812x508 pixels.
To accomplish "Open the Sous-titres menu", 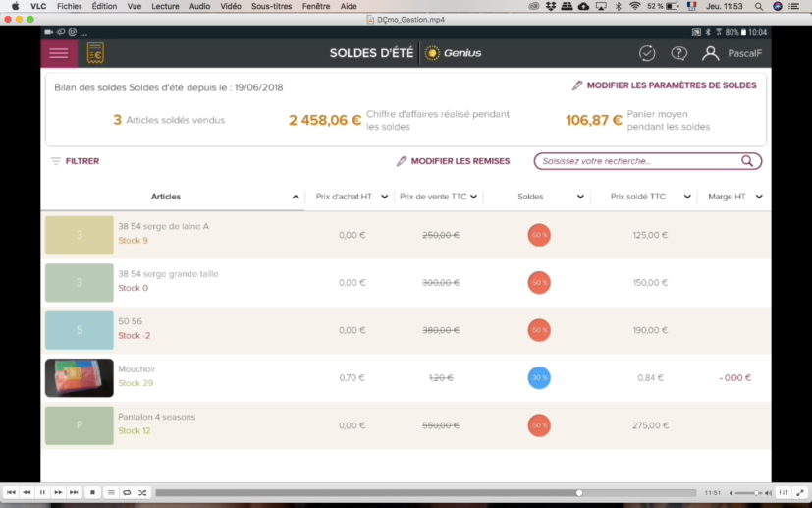I will click(271, 6).
